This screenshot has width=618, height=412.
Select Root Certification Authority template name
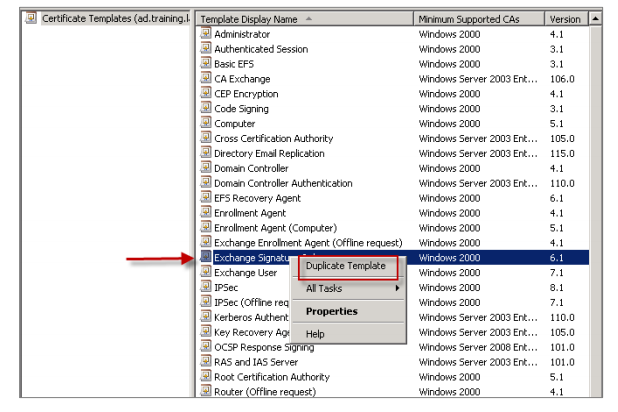click(x=272, y=377)
